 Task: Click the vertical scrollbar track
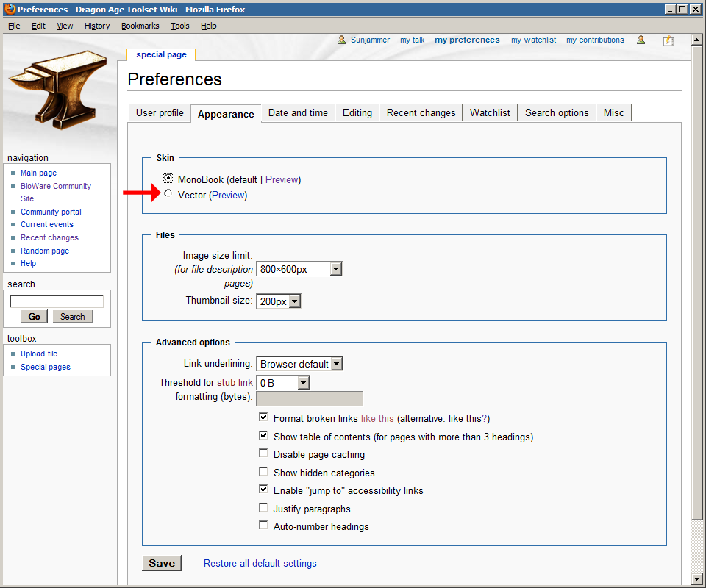point(697,544)
